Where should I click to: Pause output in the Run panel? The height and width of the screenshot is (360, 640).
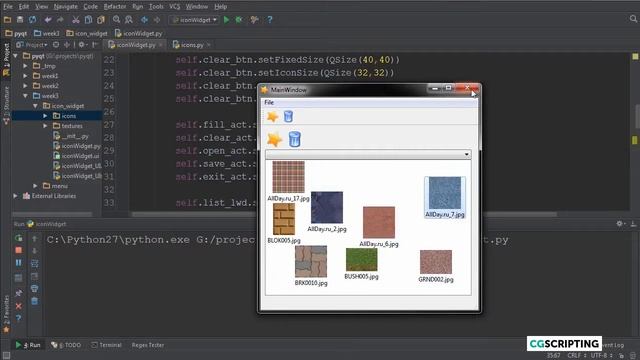(19, 263)
